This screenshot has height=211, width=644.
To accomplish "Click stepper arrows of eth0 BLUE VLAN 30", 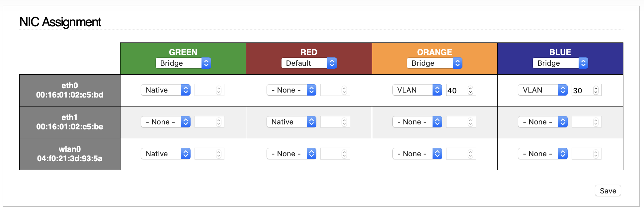I will pyautogui.click(x=596, y=90).
